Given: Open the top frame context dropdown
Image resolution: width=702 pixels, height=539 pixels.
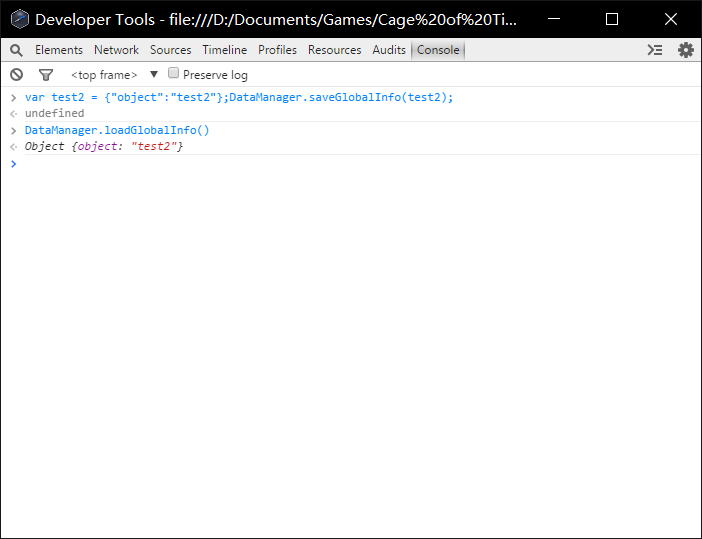Looking at the screenshot, I should coord(114,75).
